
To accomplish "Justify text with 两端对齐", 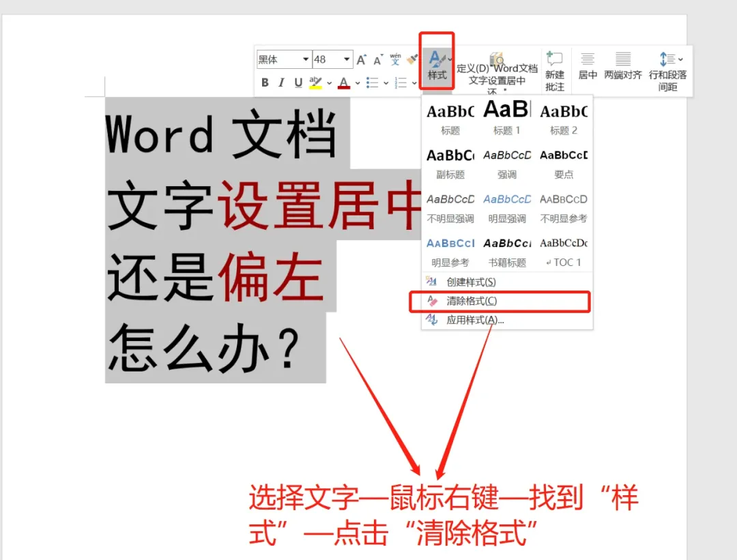I will click(x=623, y=65).
